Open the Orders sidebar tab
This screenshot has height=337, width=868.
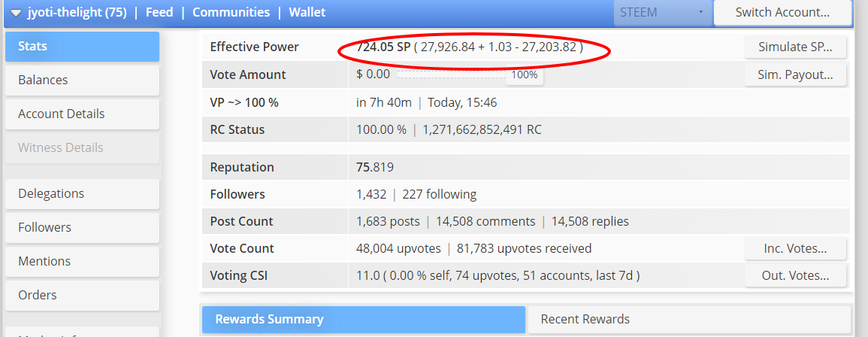[82, 295]
